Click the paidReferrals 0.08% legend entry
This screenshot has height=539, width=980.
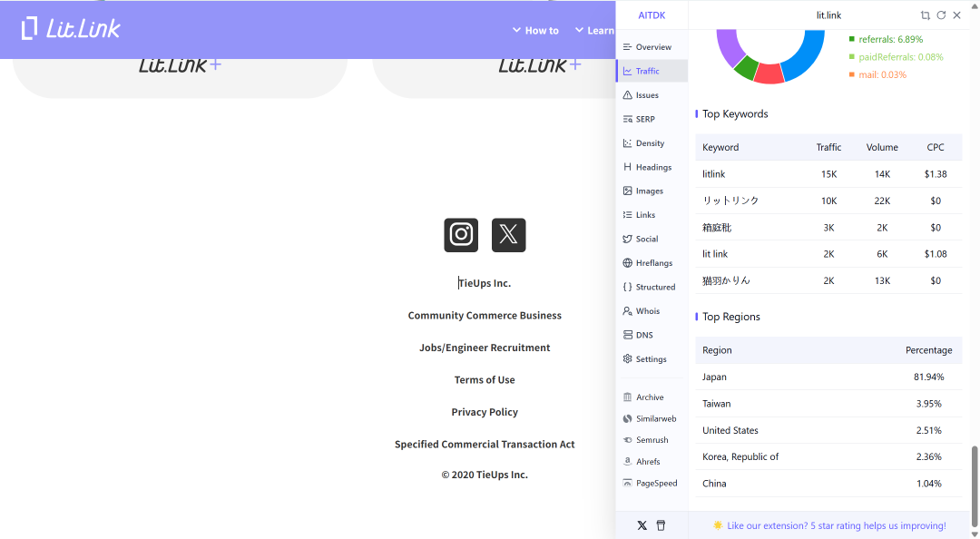896,57
